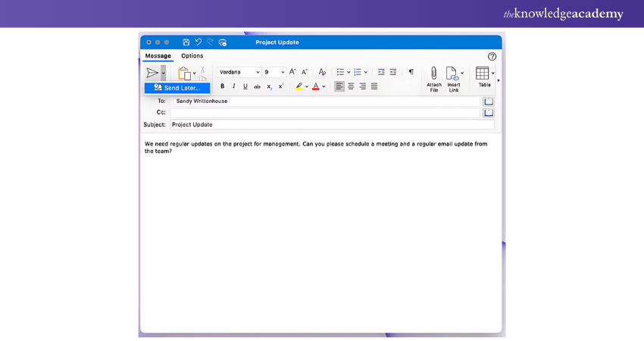Click the Save icon in title bar
Image resolution: width=644 pixels, height=341 pixels.
pos(186,42)
